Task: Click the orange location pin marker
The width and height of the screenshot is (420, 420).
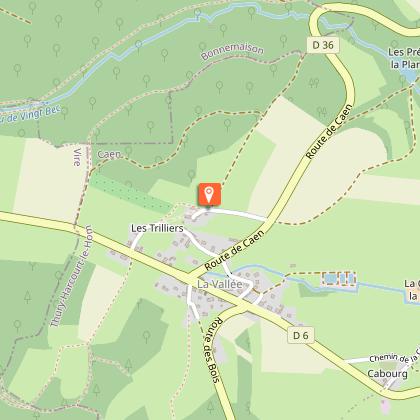Action: 209,194
